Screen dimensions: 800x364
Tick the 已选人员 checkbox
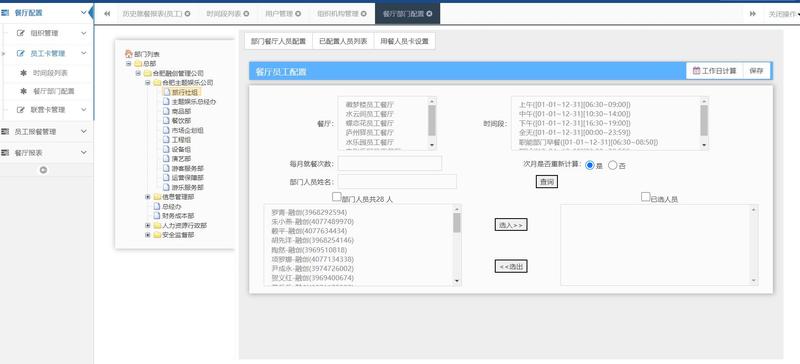pyautogui.click(x=645, y=197)
